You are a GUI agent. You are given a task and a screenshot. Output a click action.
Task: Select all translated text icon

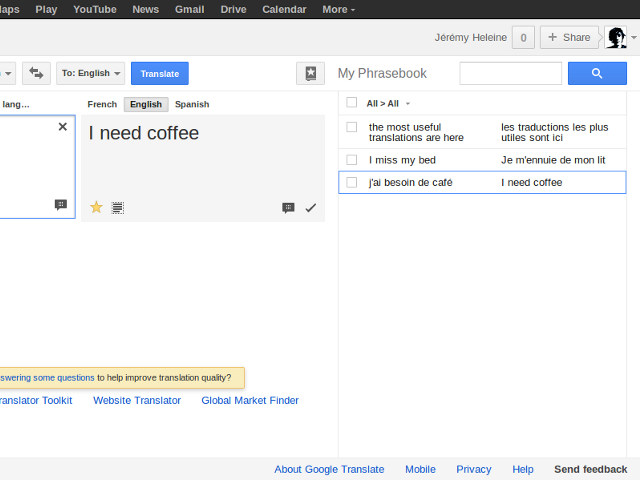tap(118, 208)
